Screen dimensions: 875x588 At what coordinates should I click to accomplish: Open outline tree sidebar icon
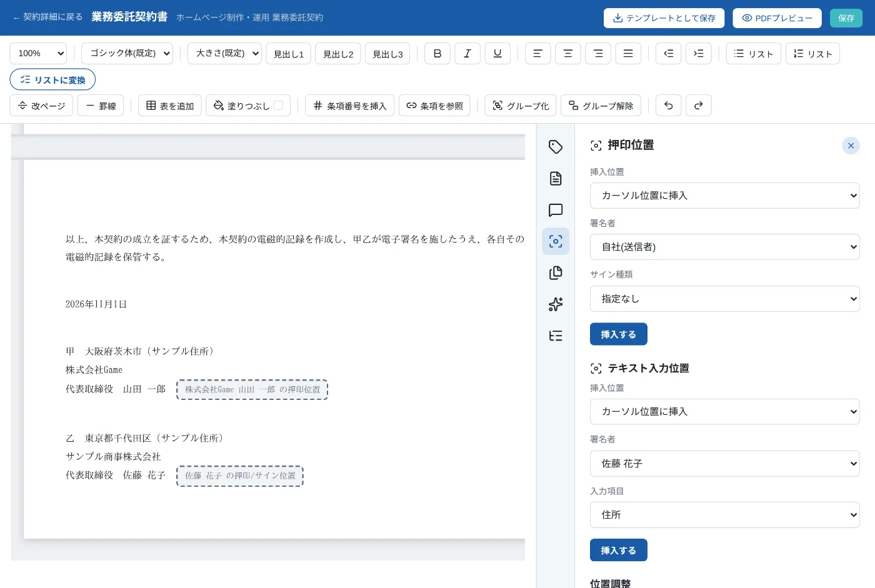556,336
